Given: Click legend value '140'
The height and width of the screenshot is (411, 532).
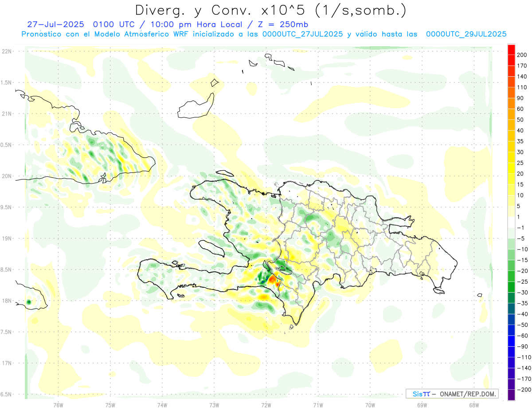Looking at the screenshot, I should coord(523,76).
